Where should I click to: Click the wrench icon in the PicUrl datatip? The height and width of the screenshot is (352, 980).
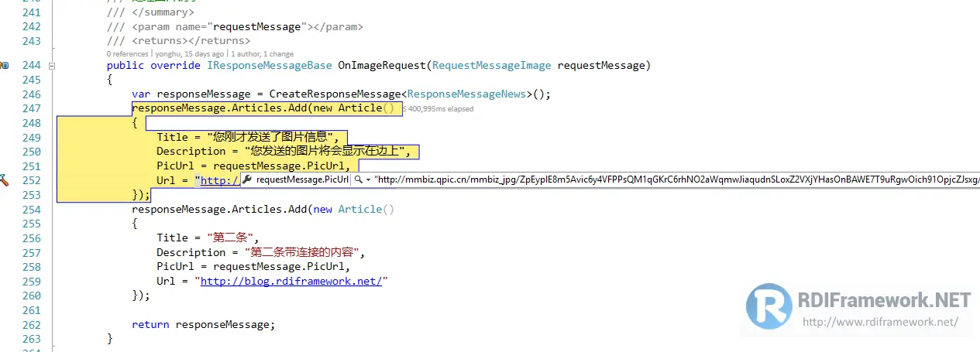pos(249,179)
